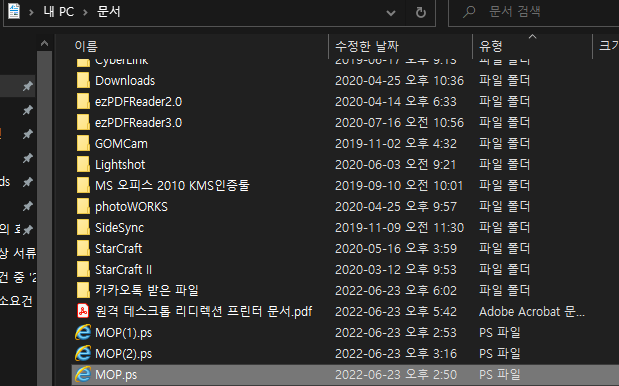Sort by the 유형 column header
The width and height of the screenshot is (619, 386).
click(491, 46)
